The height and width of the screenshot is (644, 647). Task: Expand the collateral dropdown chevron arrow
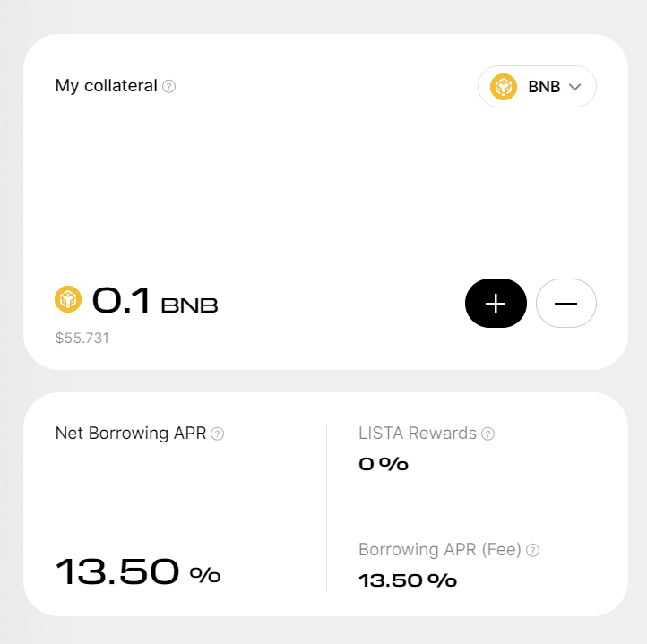click(575, 87)
